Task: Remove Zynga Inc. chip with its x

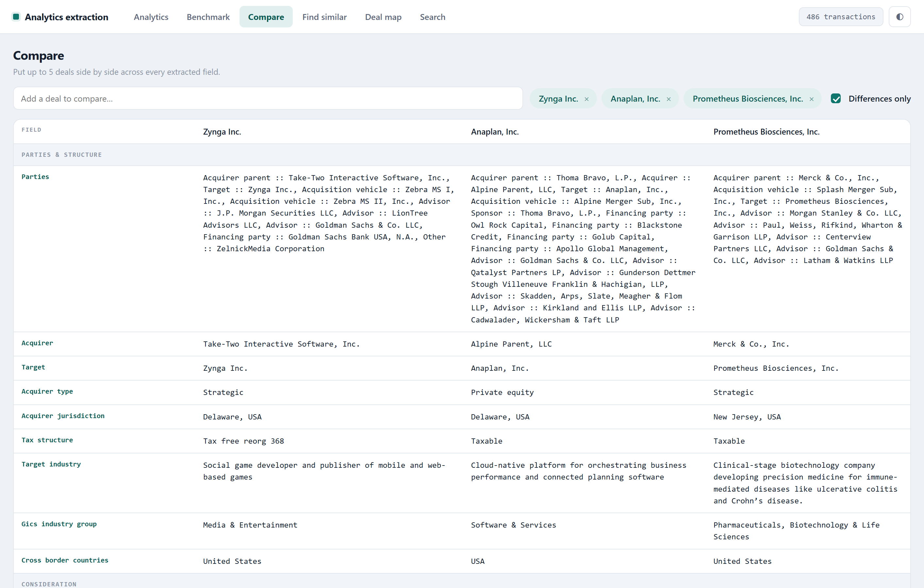Action: (x=586, y=99)
